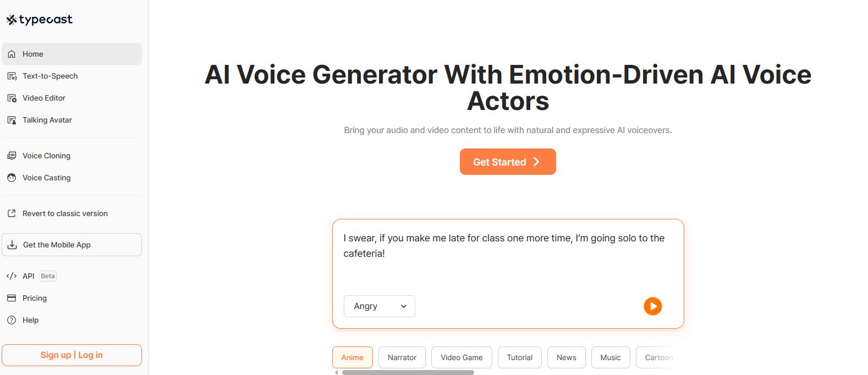Select the Home menu item
This screenshot has height=375, width=868.
pyautogui.click(x=33, y=54)
